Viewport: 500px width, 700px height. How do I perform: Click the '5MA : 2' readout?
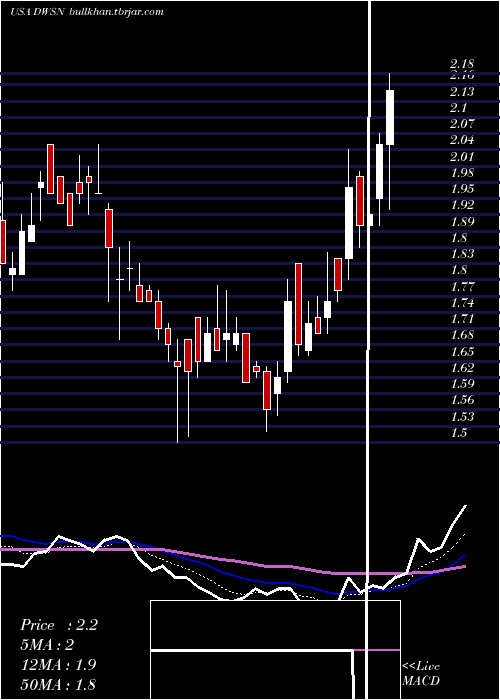(47, 645)
